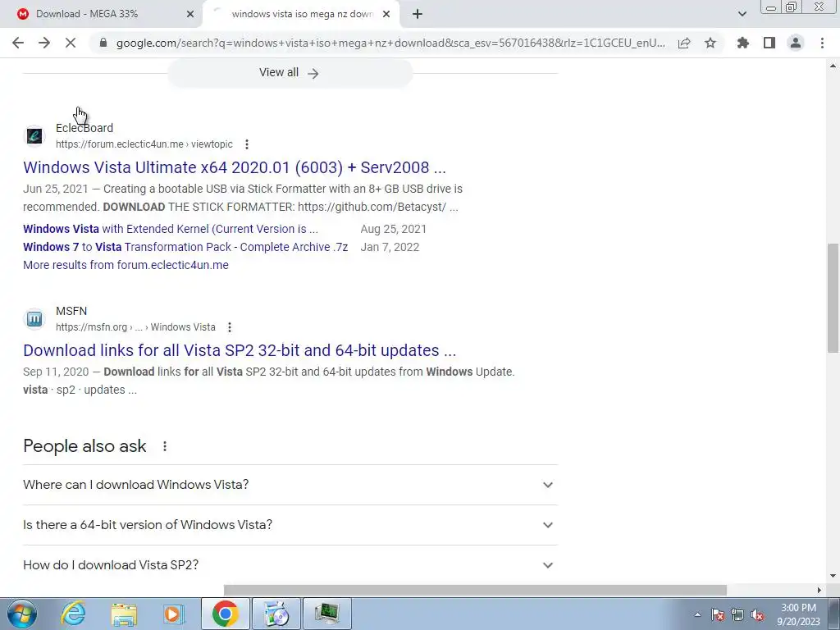Screen dimensions: 840x630
Task: Open the system monitor taskbar item
Action: pos(327,614)
